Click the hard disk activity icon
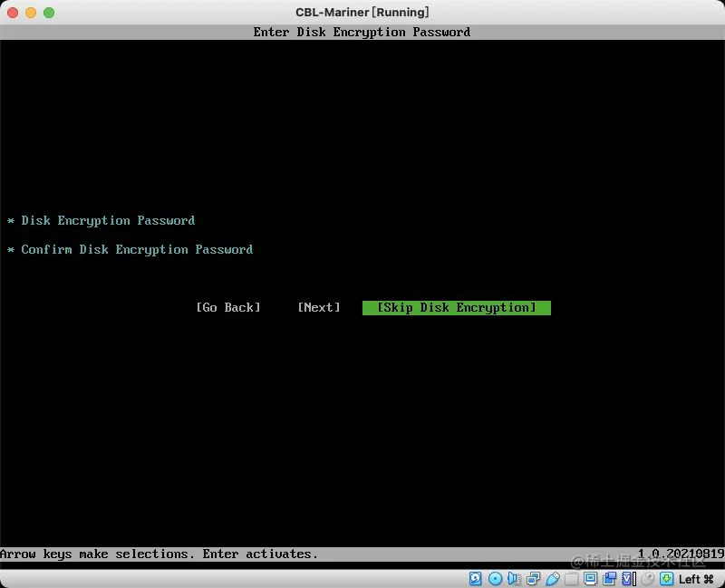 coord(475,579)
